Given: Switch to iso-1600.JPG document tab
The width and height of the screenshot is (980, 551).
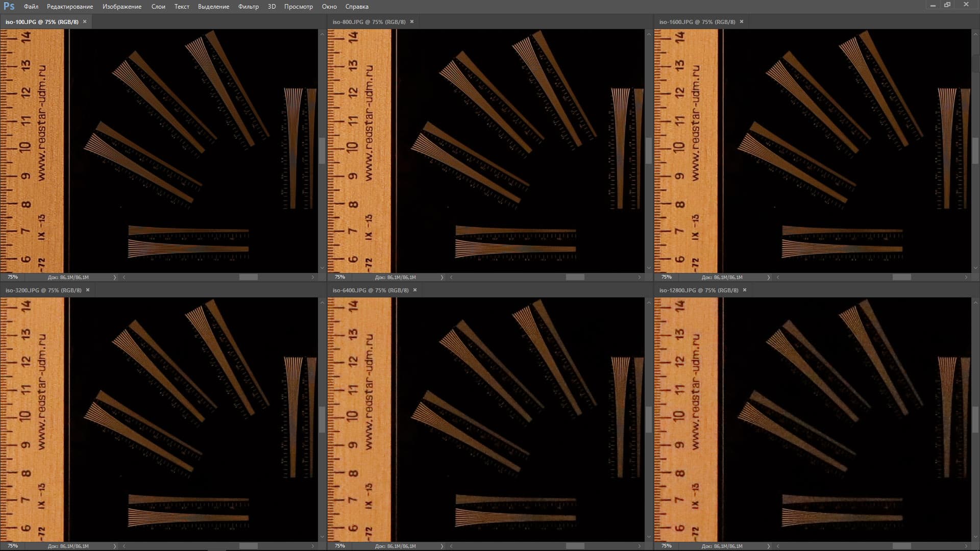Looking at the screenshot, I should tap(697, 21).
